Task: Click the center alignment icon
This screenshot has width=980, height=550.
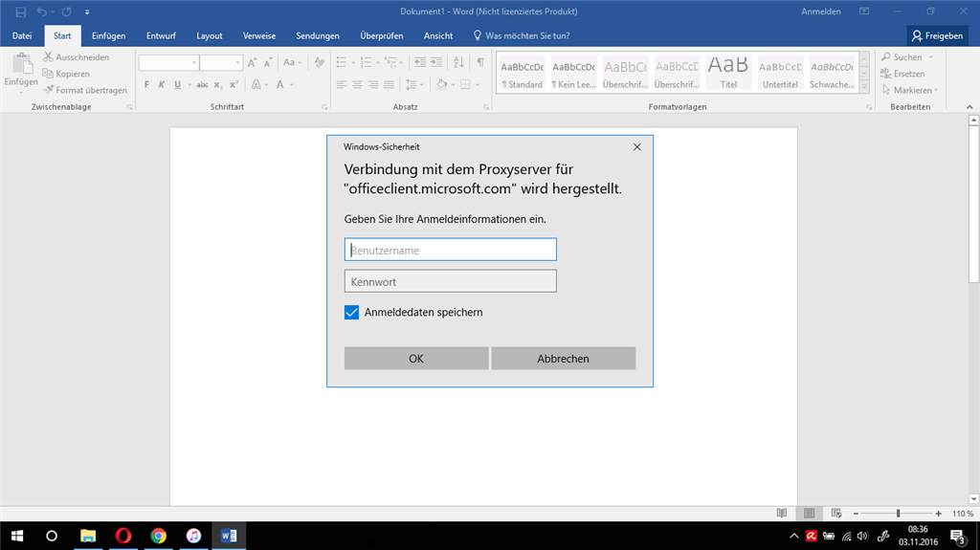Action: (x=358, y=84)
